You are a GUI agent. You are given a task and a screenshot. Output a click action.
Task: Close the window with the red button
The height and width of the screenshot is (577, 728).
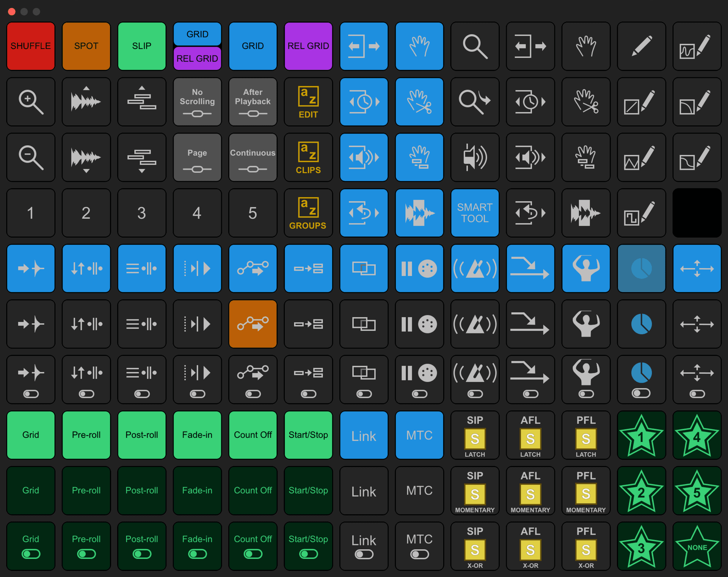12,11
